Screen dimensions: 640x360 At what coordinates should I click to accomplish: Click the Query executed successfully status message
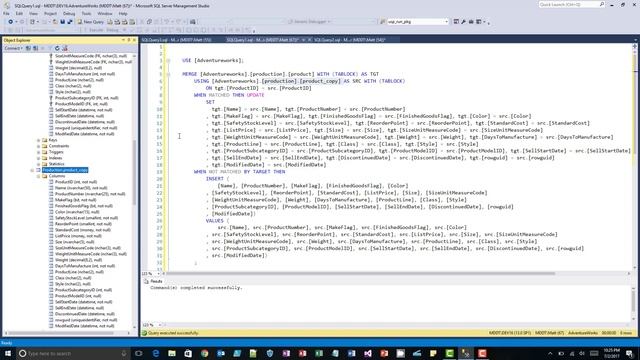pos(173,333)
